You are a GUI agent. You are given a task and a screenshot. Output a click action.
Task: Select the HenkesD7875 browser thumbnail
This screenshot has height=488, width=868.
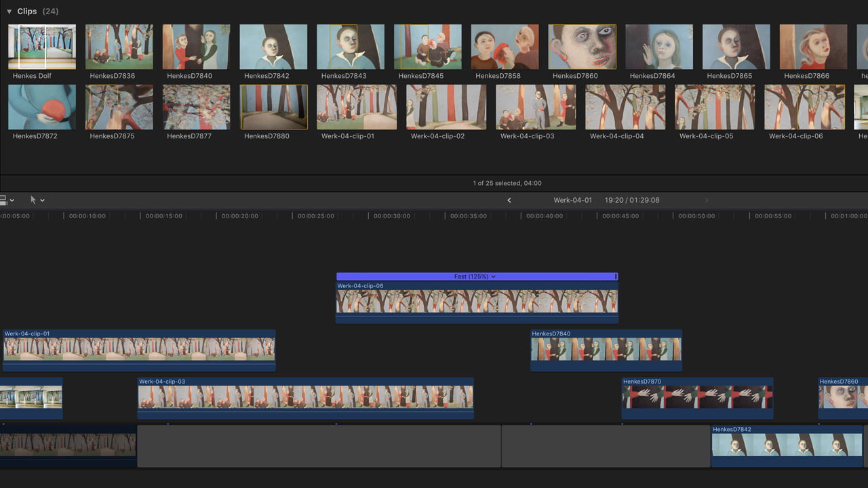point(119,107)
